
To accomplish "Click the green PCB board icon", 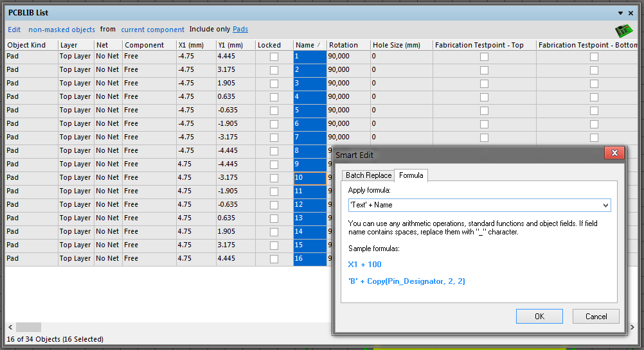I will [x=623, y=30].
